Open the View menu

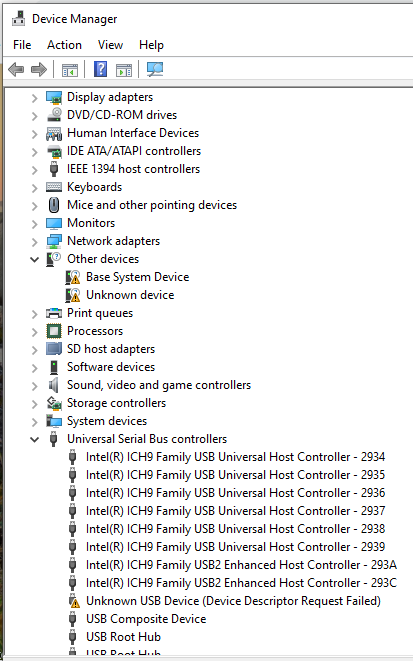pos(110,45)
